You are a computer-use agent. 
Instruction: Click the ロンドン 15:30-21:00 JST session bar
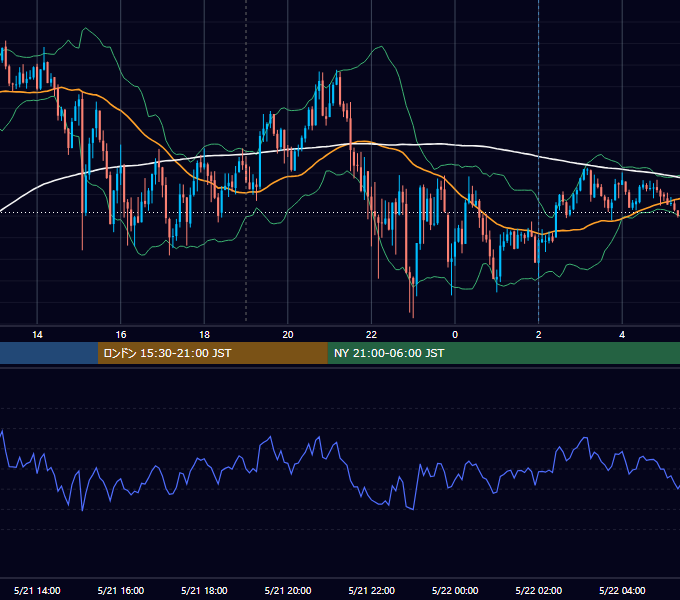(212, 353)
